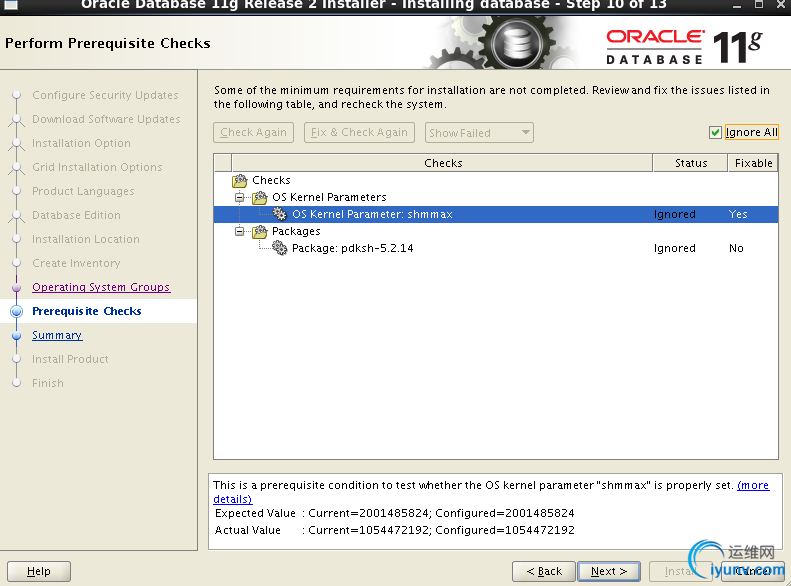
Task: Click the Packages folder icon
Action: (x=260, y=231)
